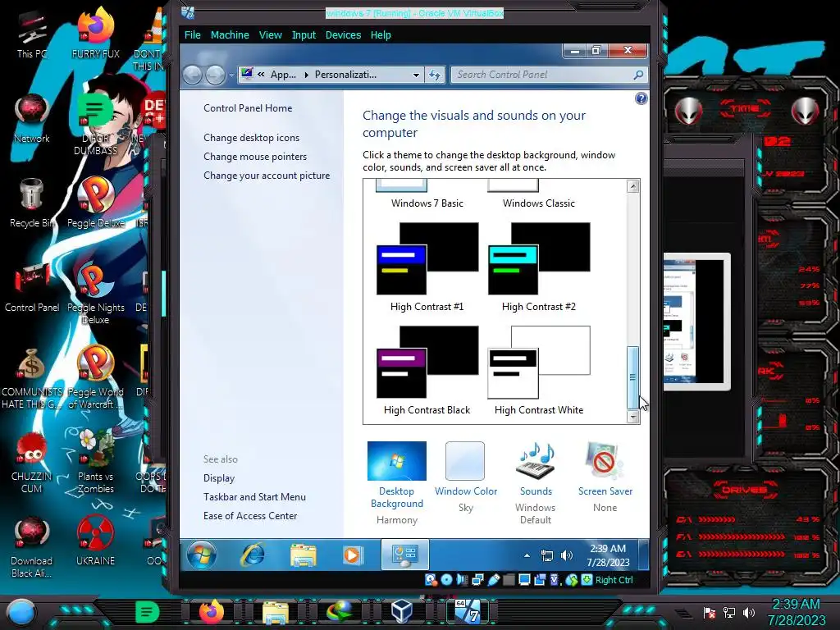
Task: Open Windows Media Player in guest taskbar
Action: coord(352,555)
